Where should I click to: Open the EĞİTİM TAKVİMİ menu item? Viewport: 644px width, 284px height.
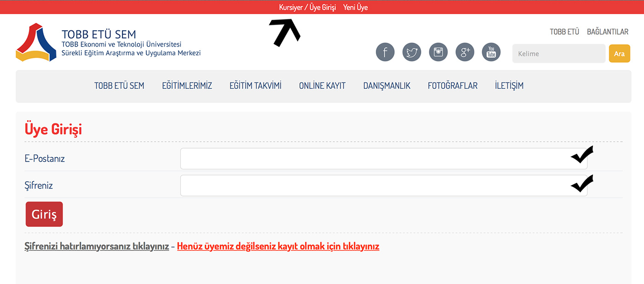tap(255, 86)
